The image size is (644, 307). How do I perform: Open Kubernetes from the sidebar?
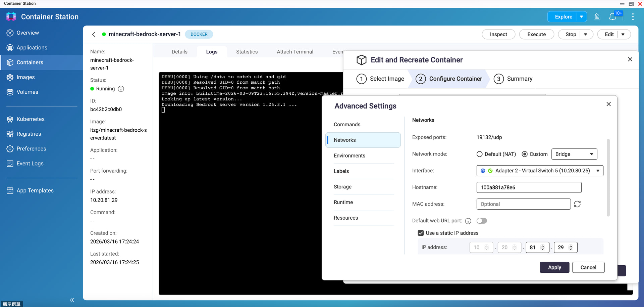31,119
